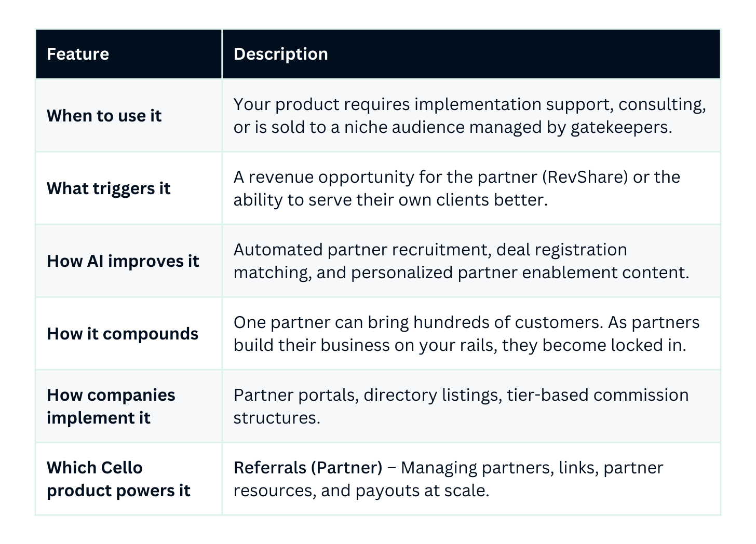Click the "personalized partner enablement content" line
Image resolution: width=756 pixels, height=544 pixels.
coord(461,273)
